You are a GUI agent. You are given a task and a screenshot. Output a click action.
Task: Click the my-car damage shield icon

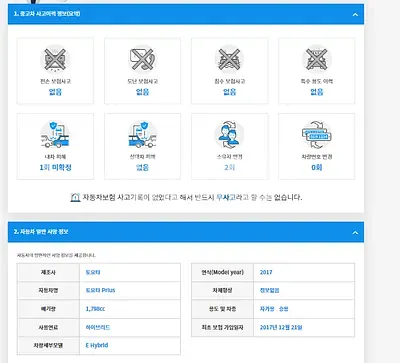[55, 135]
